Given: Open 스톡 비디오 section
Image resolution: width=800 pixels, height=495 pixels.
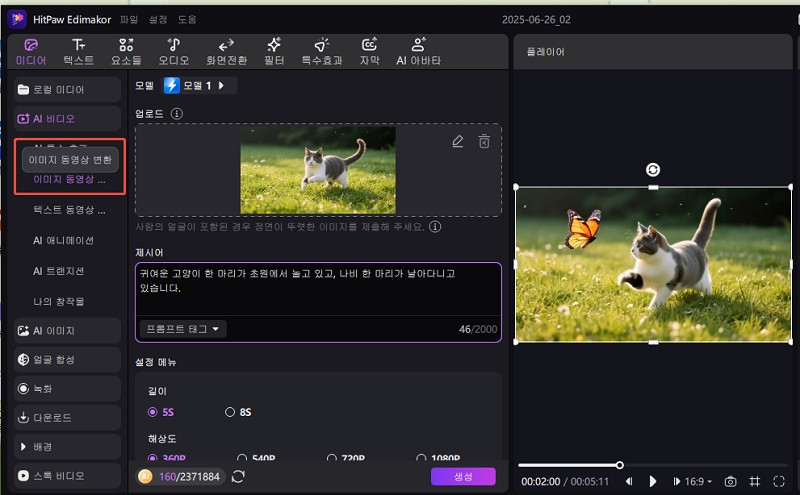Looking at the screenshot, I should pos(67,476).
